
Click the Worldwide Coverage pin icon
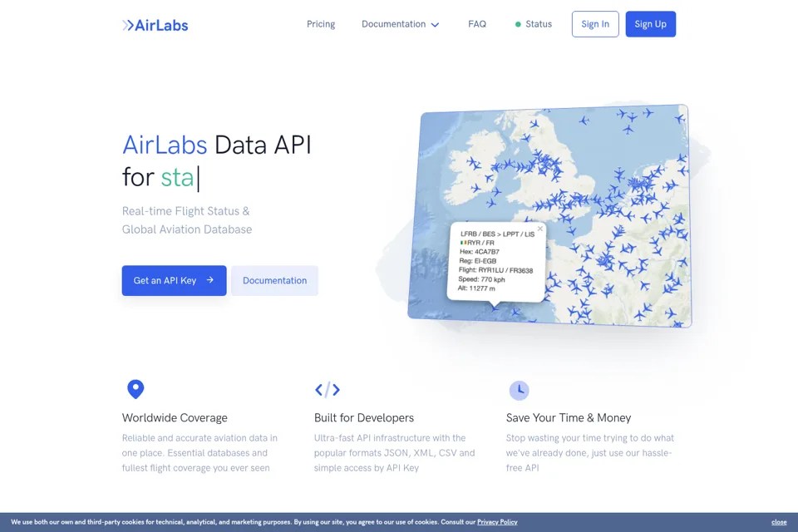(x=135, y=390)
